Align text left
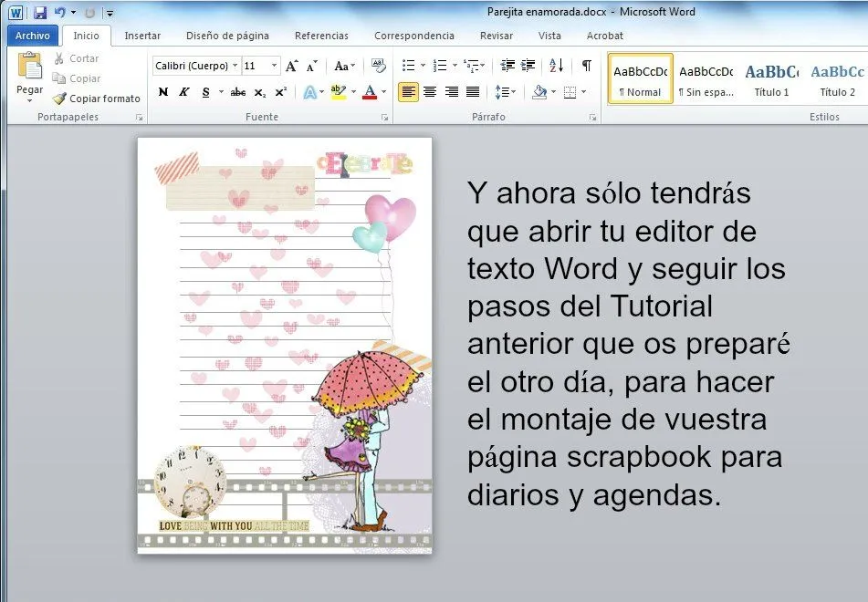This screenshot has width=868, height=602. click(408, 92)
